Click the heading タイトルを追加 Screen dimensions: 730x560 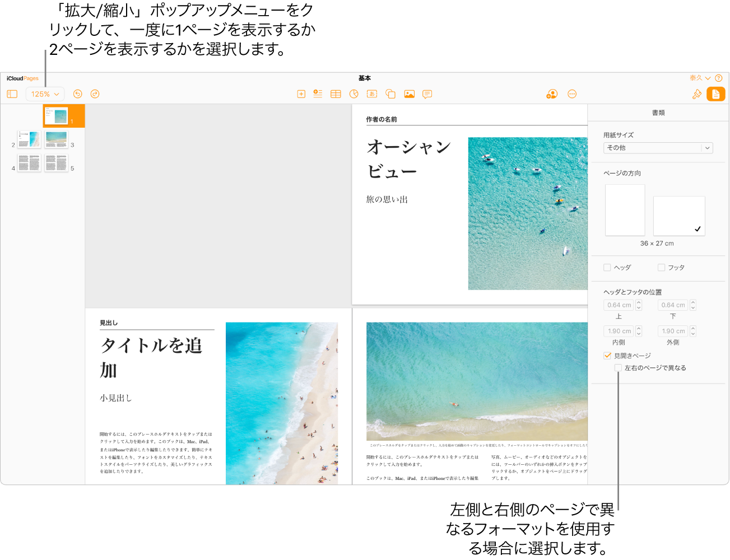tap(151, 358)
